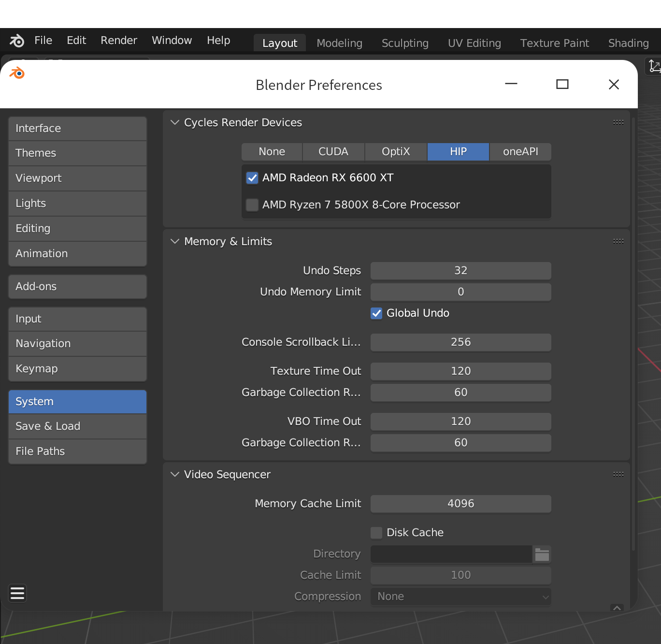Screen dimensions: 661x644
Task: Click the Undo Steps value field
Action: point(460,271)
